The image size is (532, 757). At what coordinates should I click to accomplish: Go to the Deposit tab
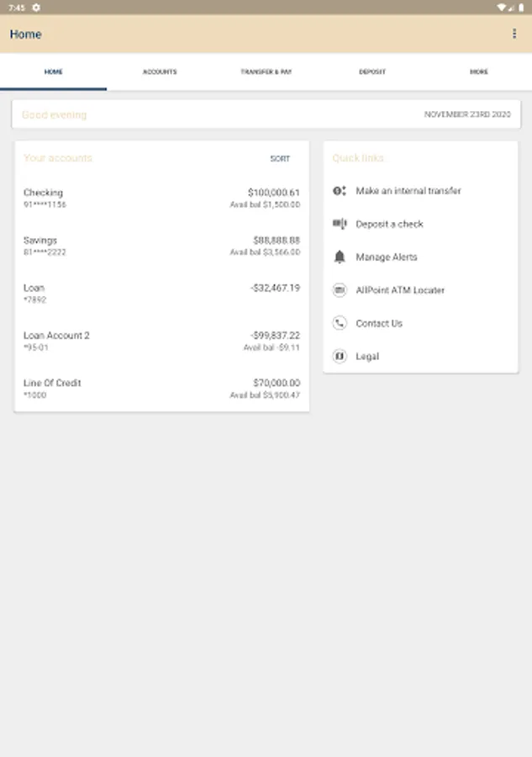pos(372,72)
